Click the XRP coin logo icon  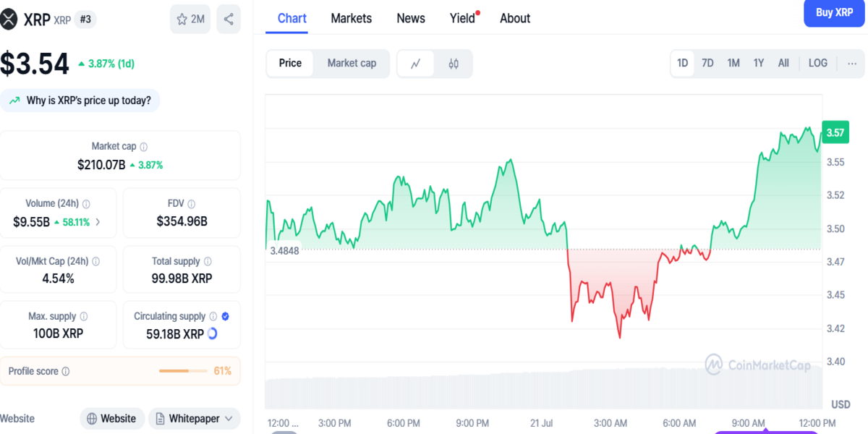[x=8, y=20]
